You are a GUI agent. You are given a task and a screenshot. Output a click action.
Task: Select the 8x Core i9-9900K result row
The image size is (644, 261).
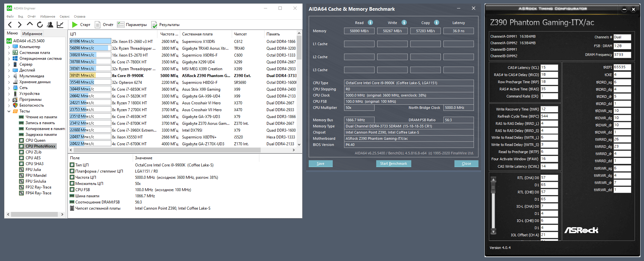(x=183, y=75)
